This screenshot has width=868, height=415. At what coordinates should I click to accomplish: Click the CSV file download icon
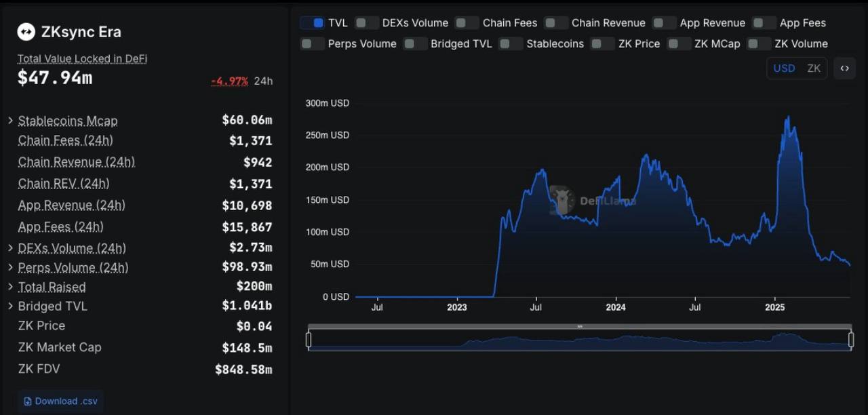pos(27,401)
